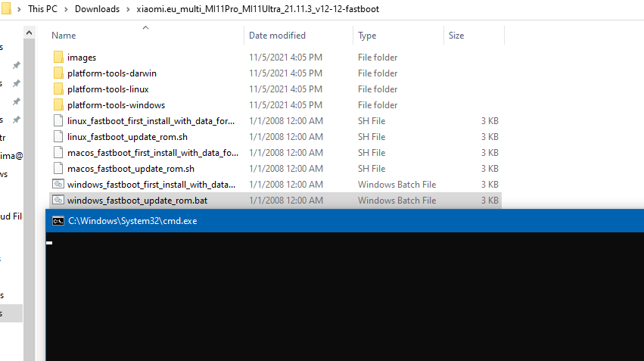Click the macos_fastboot_first_install file icon
The height and width of the screenshot is (361, 644).
coord(58,152)
